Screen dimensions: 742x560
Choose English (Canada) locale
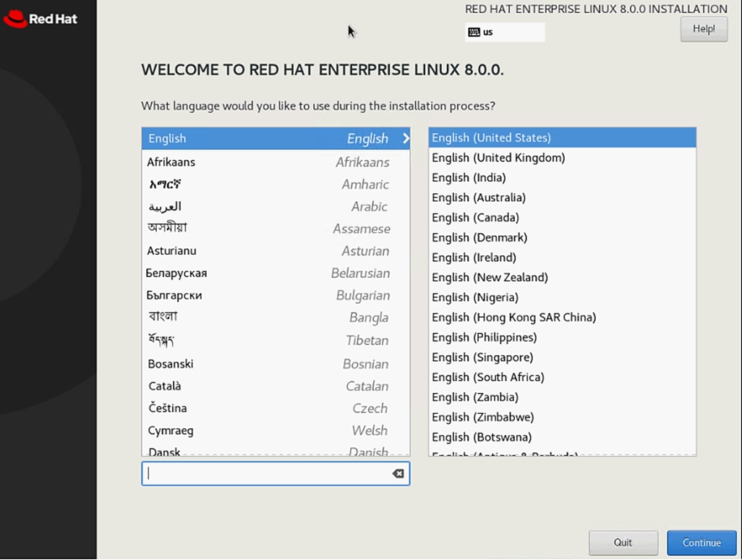562,217
